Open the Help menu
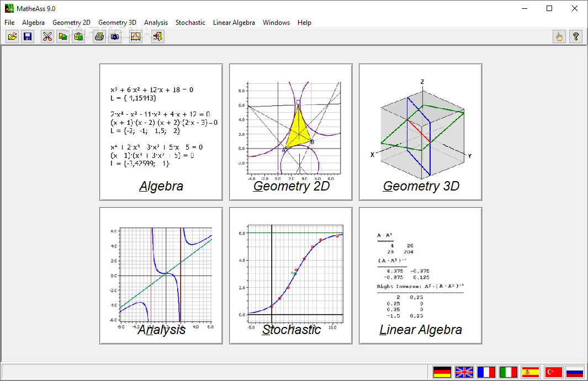 point(305,23)
